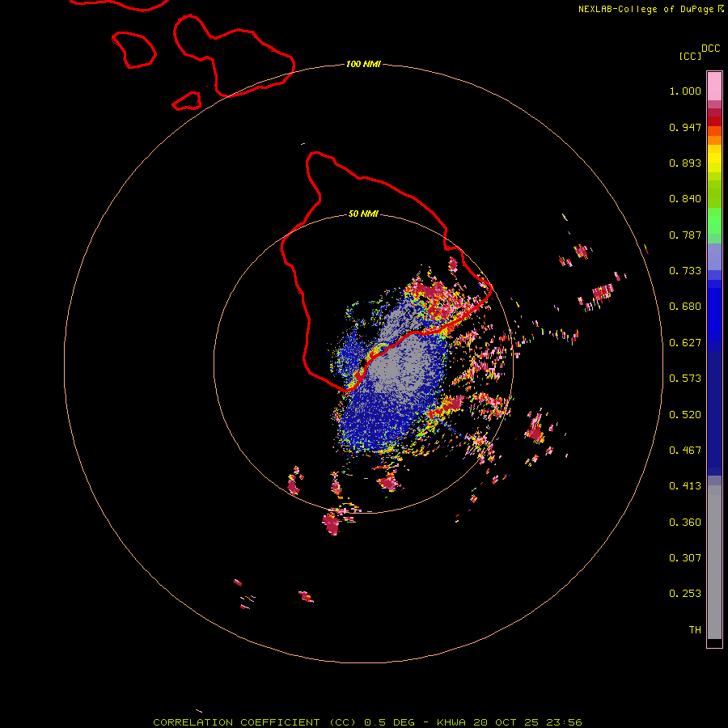Select the 0.787 scale value

pos(685,235)
